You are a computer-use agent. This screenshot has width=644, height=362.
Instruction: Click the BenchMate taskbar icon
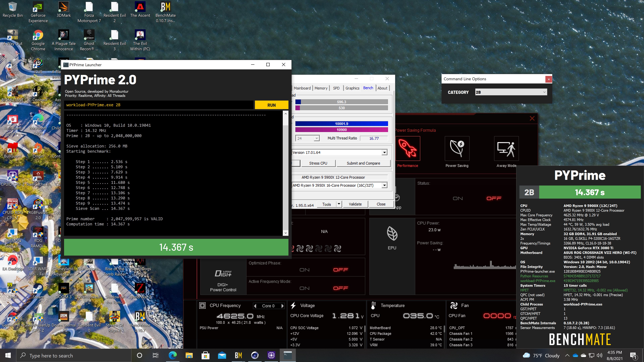[x=238, y=355]
